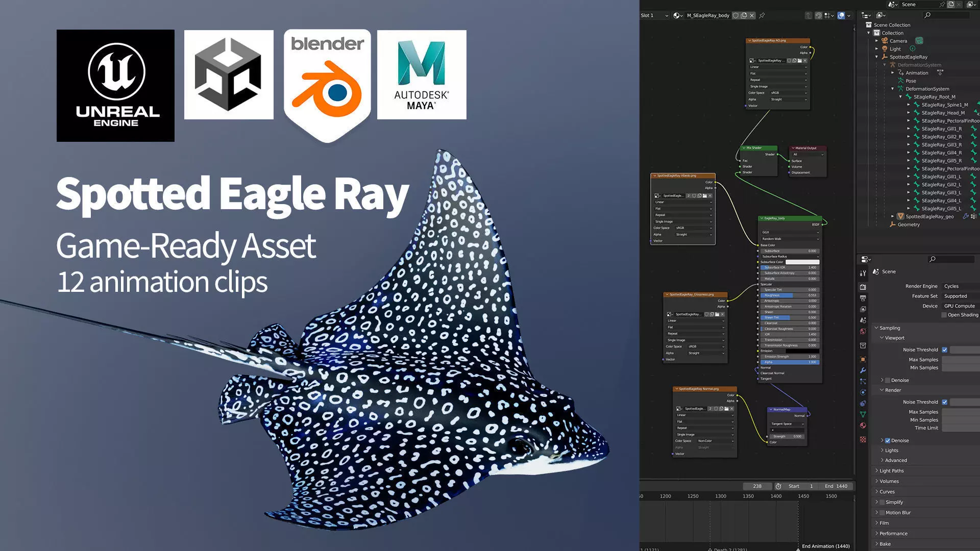This screenshot has height=551, width=980.
Task: Open the Slot 1 material slot dropdown
Action: pos(654,15)
